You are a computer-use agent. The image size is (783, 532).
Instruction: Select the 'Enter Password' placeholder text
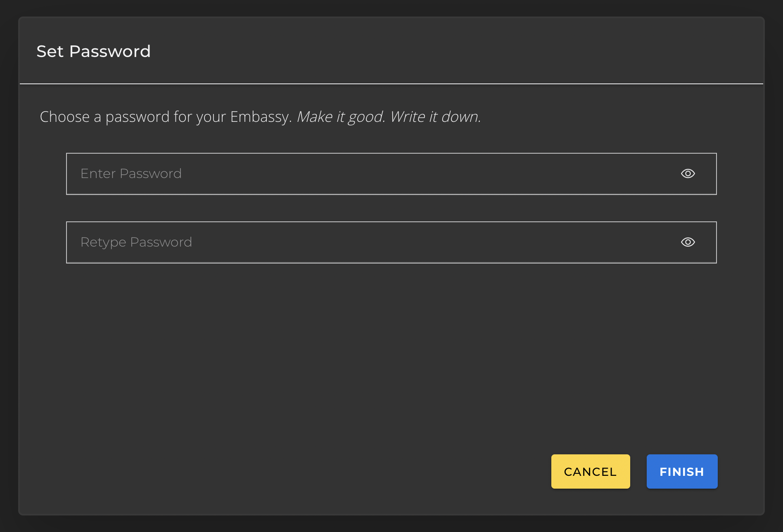pos(131,173)
